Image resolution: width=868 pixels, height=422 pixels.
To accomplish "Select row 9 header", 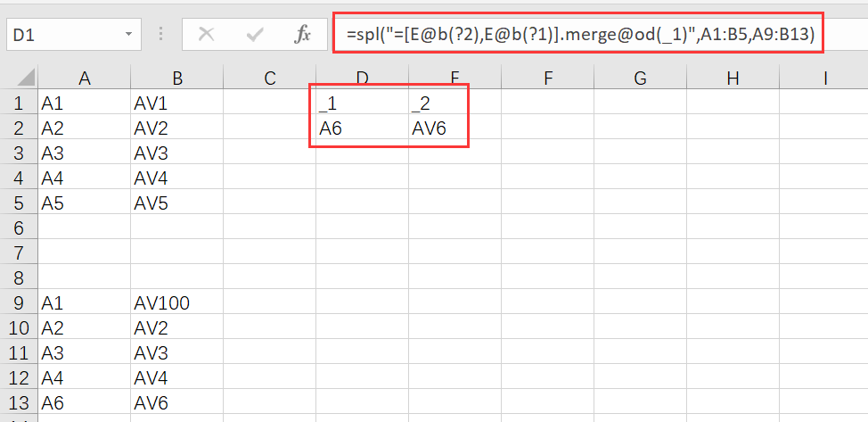I will click(18, 303).
